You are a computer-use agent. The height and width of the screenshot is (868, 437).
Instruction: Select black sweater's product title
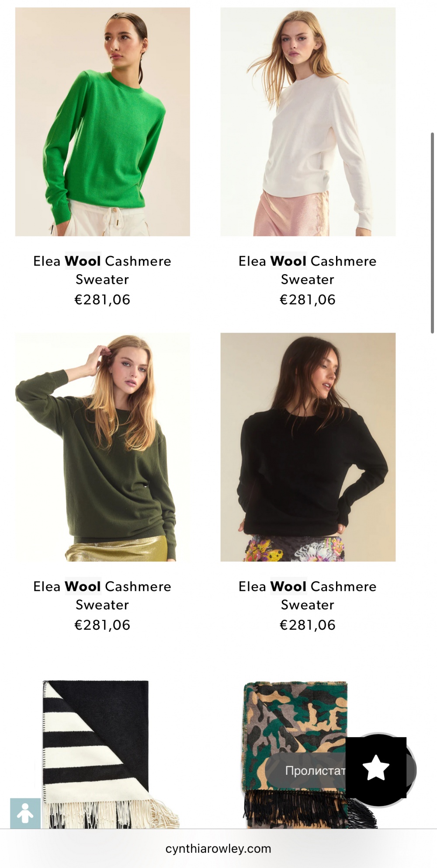pos(308,596)
